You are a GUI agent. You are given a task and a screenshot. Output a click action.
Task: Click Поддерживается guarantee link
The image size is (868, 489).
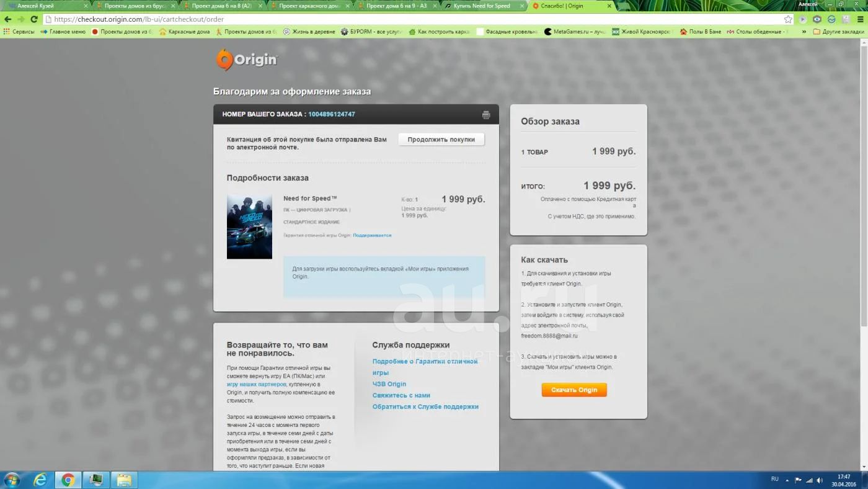[372, 235]
